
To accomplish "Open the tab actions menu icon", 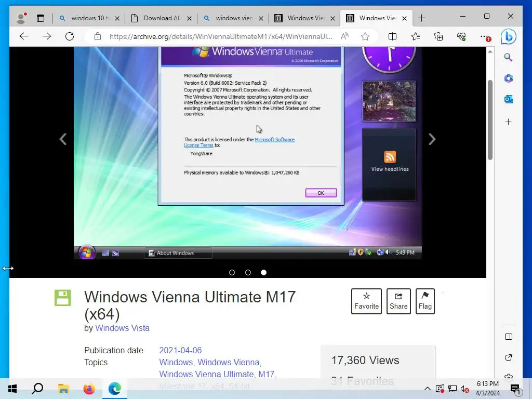I will [x=41, y=18].
